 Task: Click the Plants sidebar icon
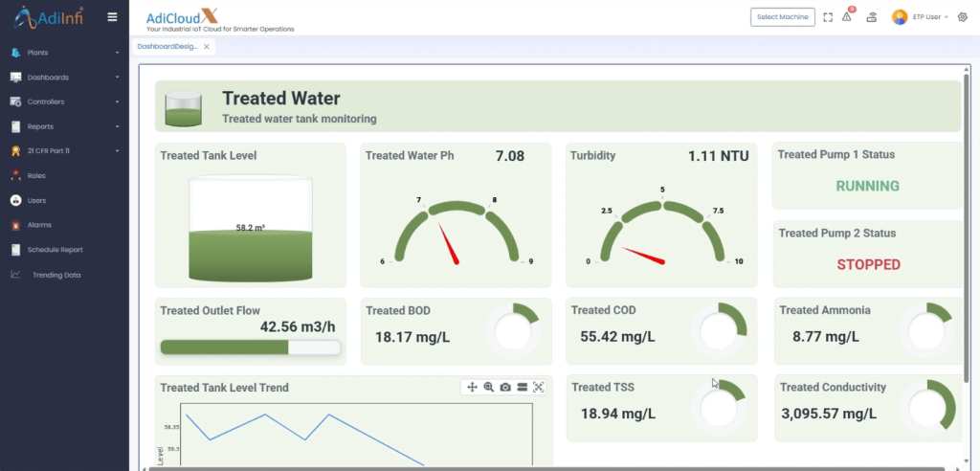[x=15, y=53]
